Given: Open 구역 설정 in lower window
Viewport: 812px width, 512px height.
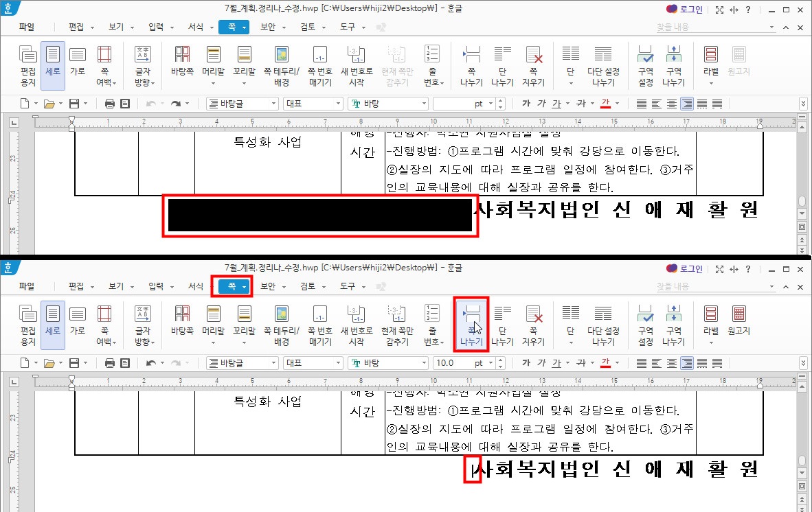Looking at the screenshot, I should 646,325.
